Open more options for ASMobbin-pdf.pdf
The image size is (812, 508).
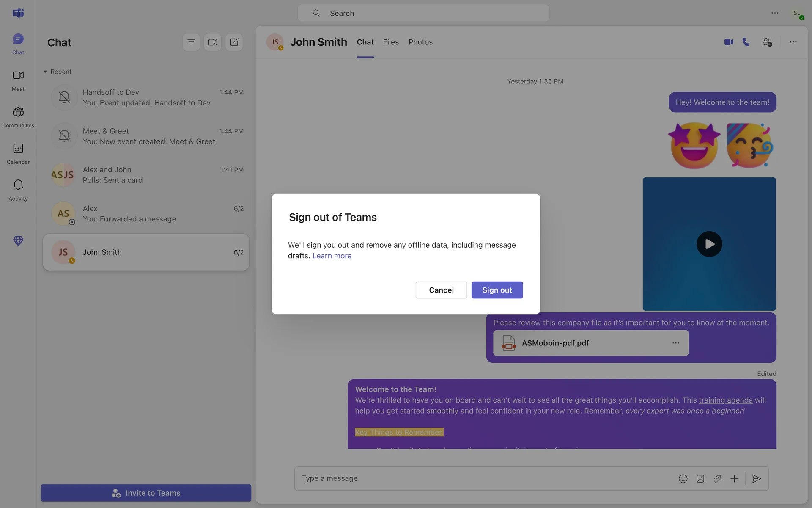[676, 343]
